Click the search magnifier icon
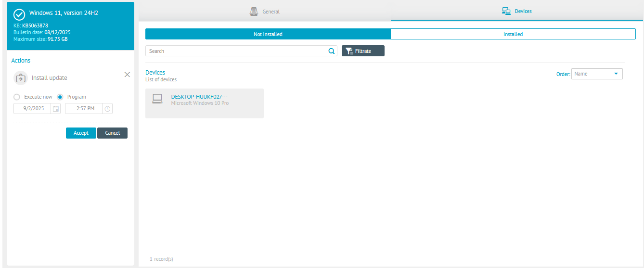The width and height of the screenshot is (644, 268). tap(331, 51)
